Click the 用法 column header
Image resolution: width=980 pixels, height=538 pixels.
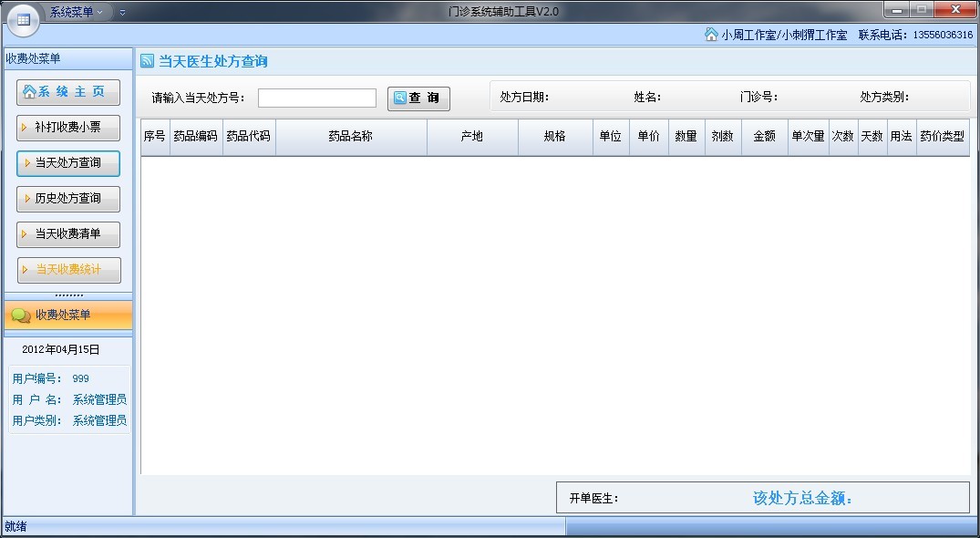(902, 136)
